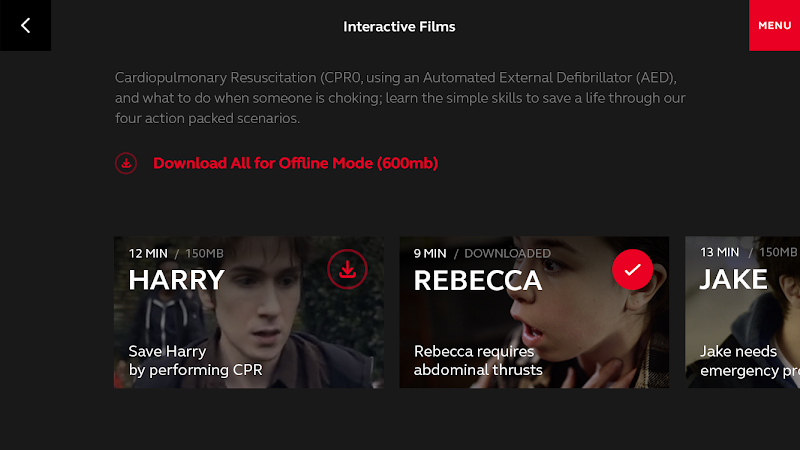The height and width of the screenshot is (450, 800).
Task: Click 'Save Harry by performing CPR' caption
Action: [195, 361]
